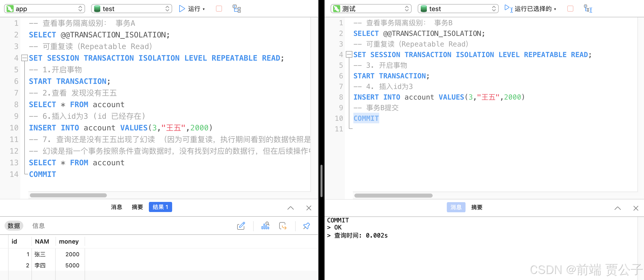Click the right stop square icon
Screen dimensions: 644x280
570,9
